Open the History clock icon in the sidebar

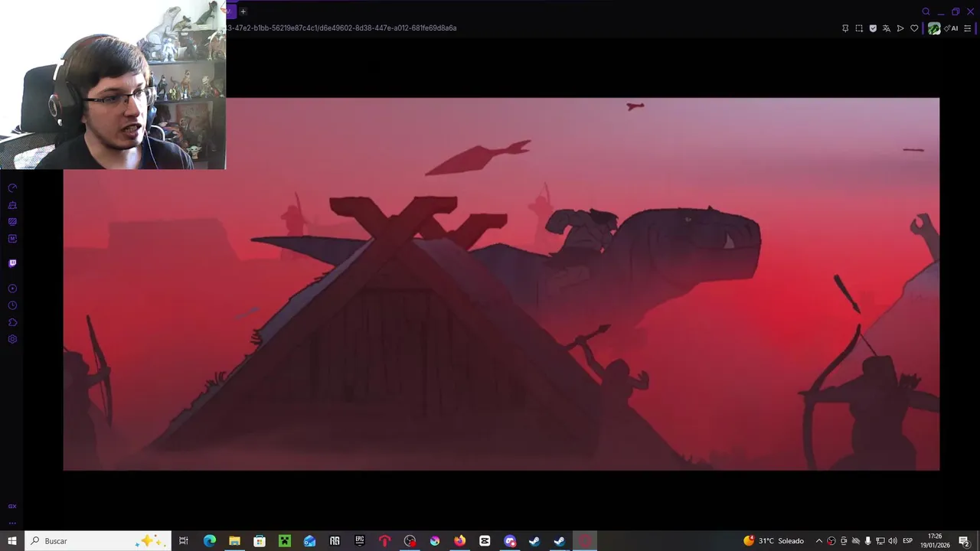(x=12, y=305)
